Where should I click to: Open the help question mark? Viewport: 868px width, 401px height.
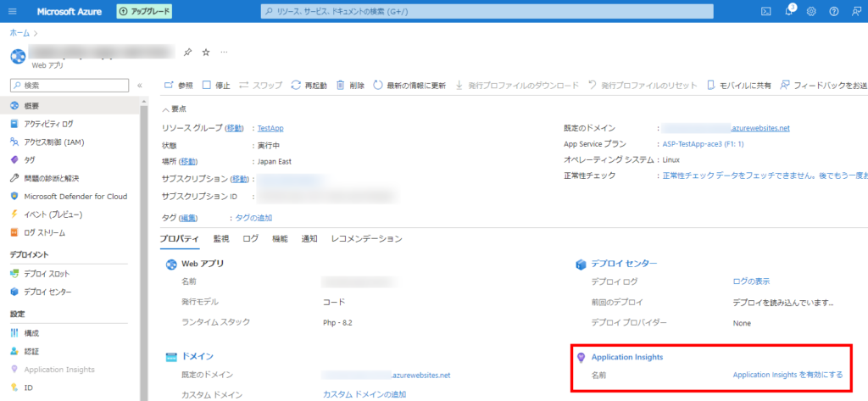[834, 12]
